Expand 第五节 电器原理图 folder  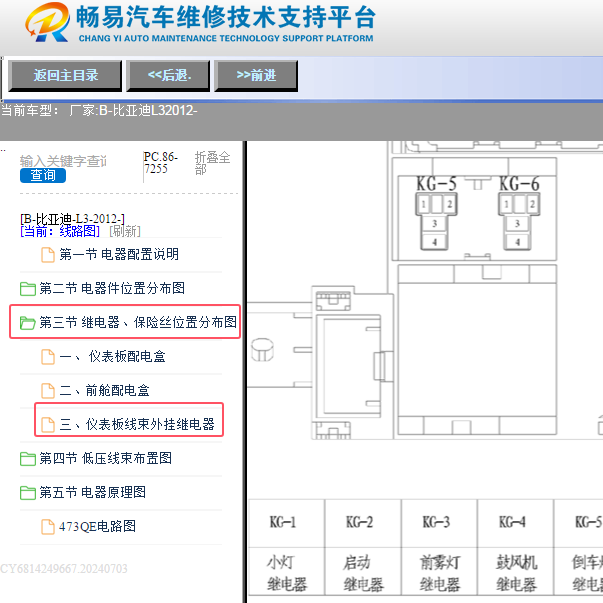pyautogui.click(x=92, y=492)
